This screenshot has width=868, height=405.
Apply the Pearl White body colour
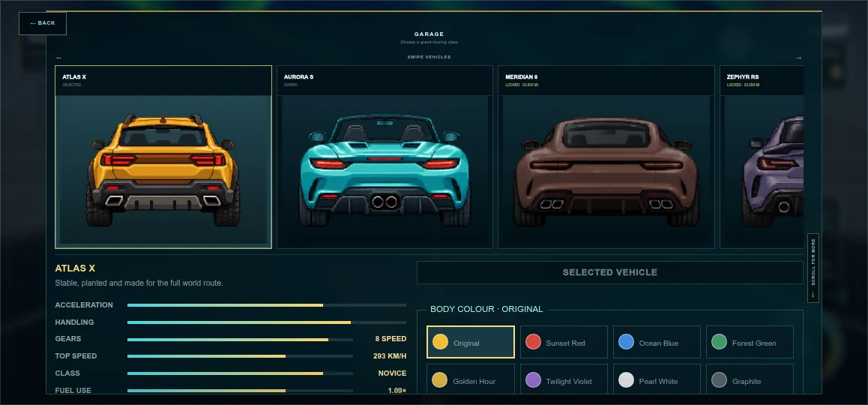(x=657, y=379)
